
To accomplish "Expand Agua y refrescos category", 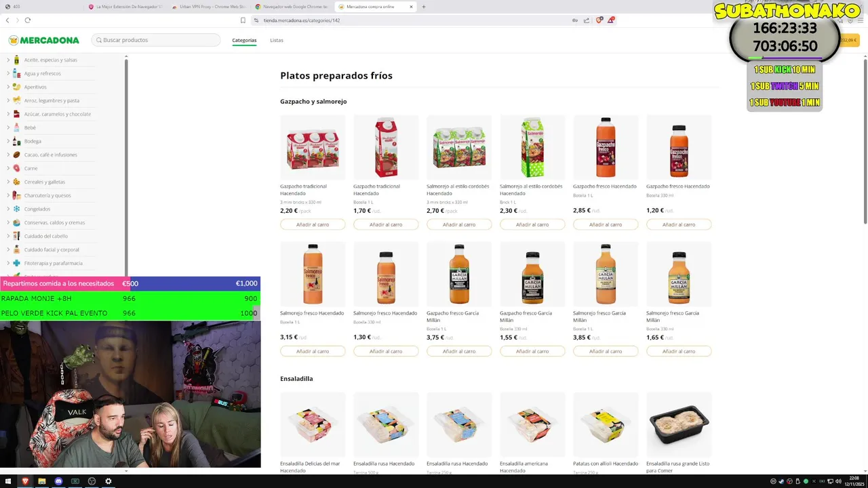I will [x=8, y=73].
